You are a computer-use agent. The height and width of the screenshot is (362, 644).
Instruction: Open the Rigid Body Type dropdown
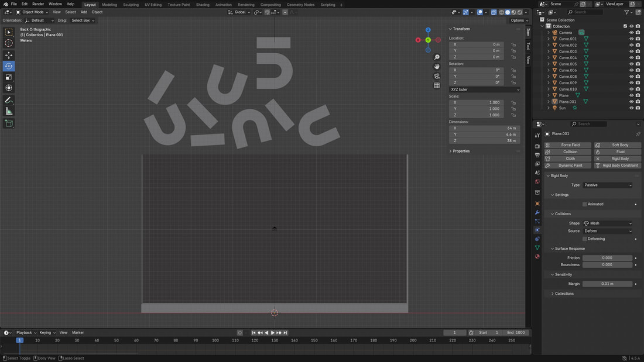[x=608, y=185]
